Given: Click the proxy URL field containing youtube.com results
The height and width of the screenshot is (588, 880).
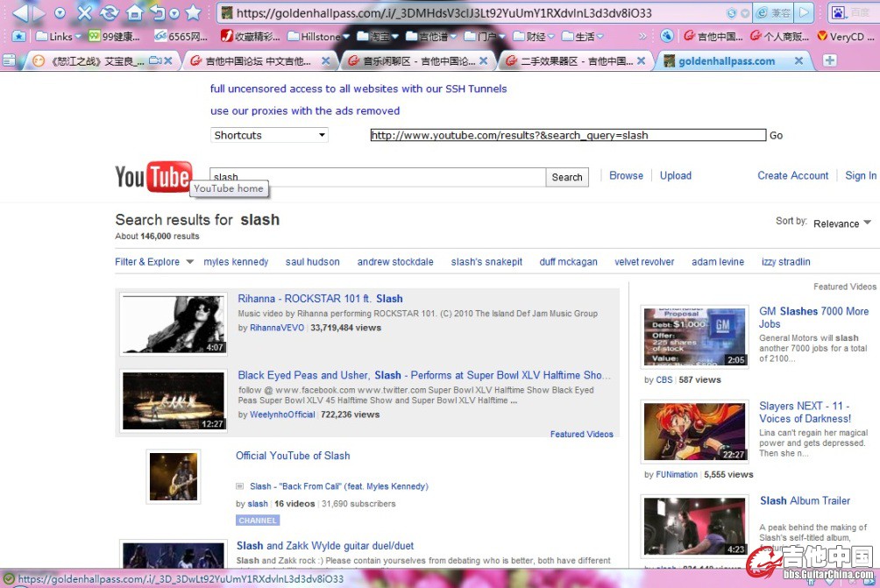Looking at the screenshot, I should pos(568,135).
